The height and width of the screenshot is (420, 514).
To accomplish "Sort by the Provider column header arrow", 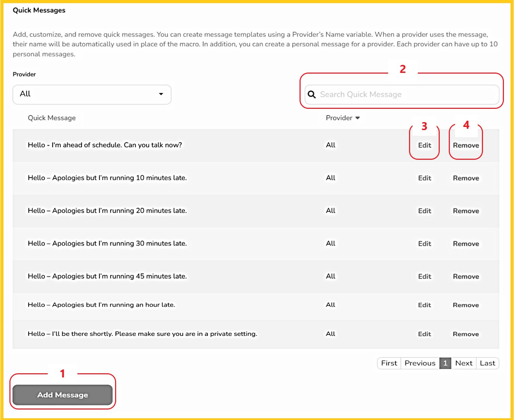I will click(x=357, y=118).
